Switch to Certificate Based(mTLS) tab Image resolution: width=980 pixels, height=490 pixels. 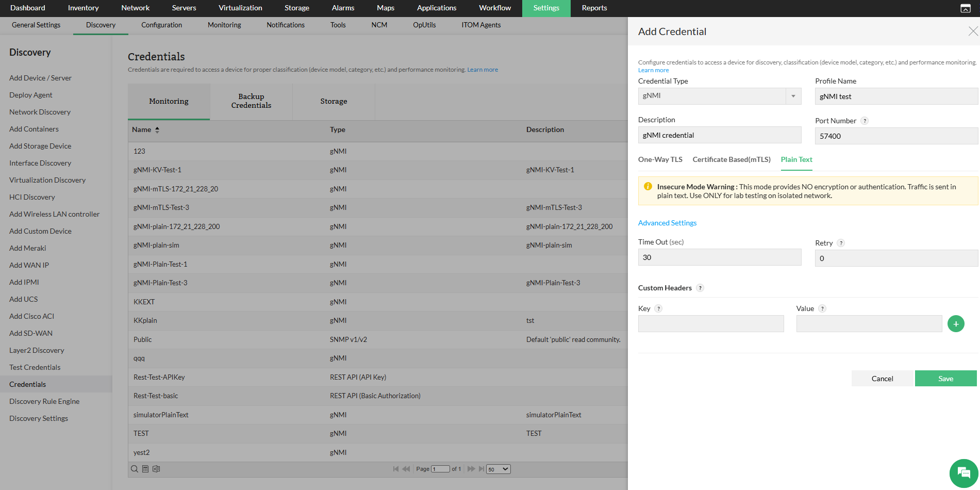point(732,159)
